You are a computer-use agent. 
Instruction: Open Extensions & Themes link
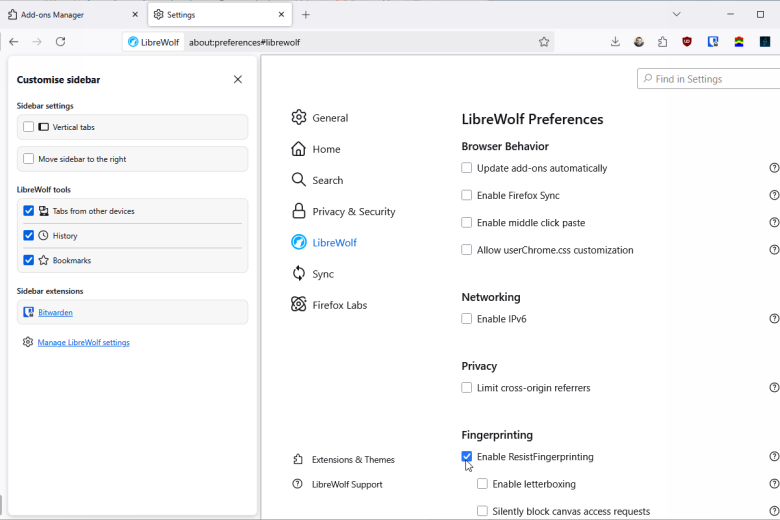[344, 459]
